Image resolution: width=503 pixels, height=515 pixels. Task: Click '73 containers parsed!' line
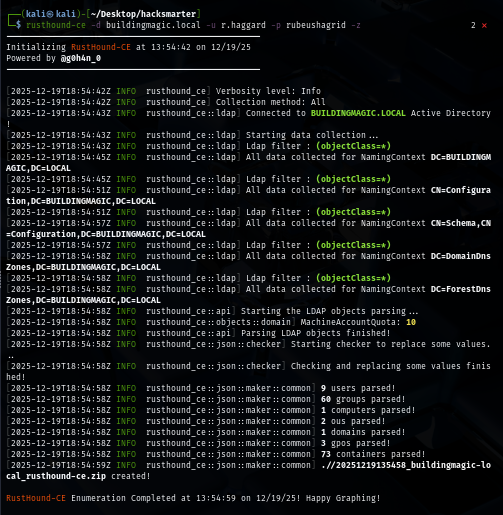(373, 454)
